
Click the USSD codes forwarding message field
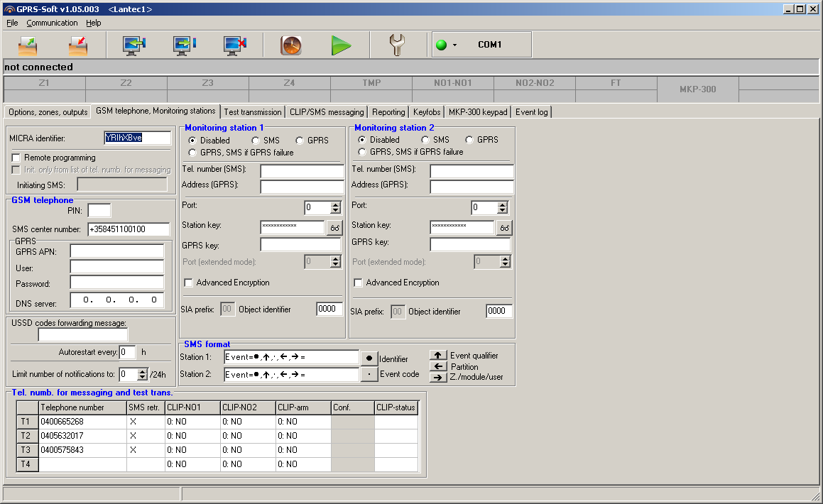83,334
